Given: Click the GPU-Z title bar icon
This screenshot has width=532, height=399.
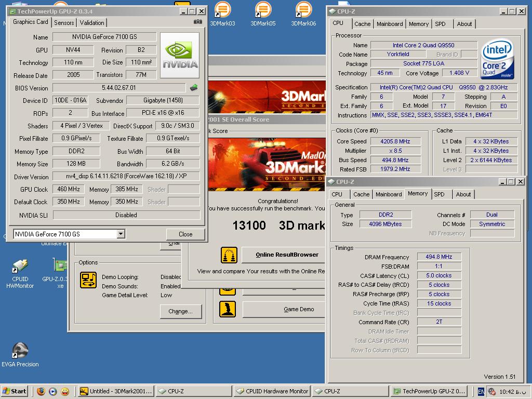Looking at the screenshot, I should pyautogui.click(x=12, y=11).
